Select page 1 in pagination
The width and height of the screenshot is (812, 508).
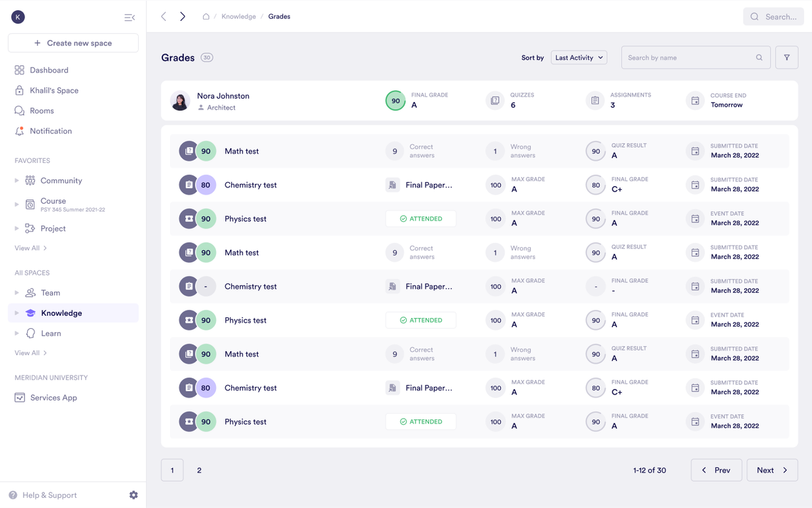(172, 470)
